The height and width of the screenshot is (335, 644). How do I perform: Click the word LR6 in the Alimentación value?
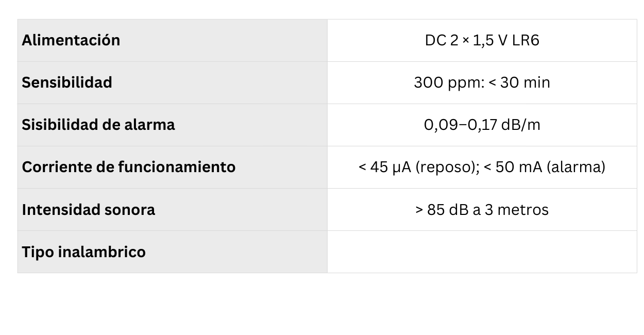pyautogui.click(x=526, y=40)
